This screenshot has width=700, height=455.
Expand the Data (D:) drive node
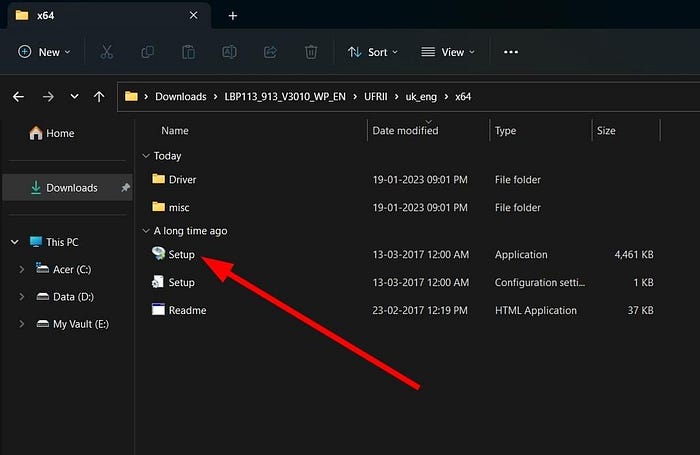click(21, 296)
